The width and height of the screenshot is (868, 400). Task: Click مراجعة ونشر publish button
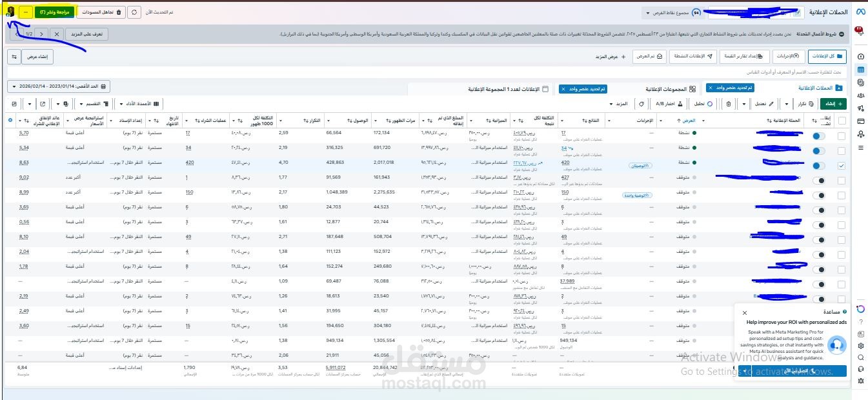point(55,12)
